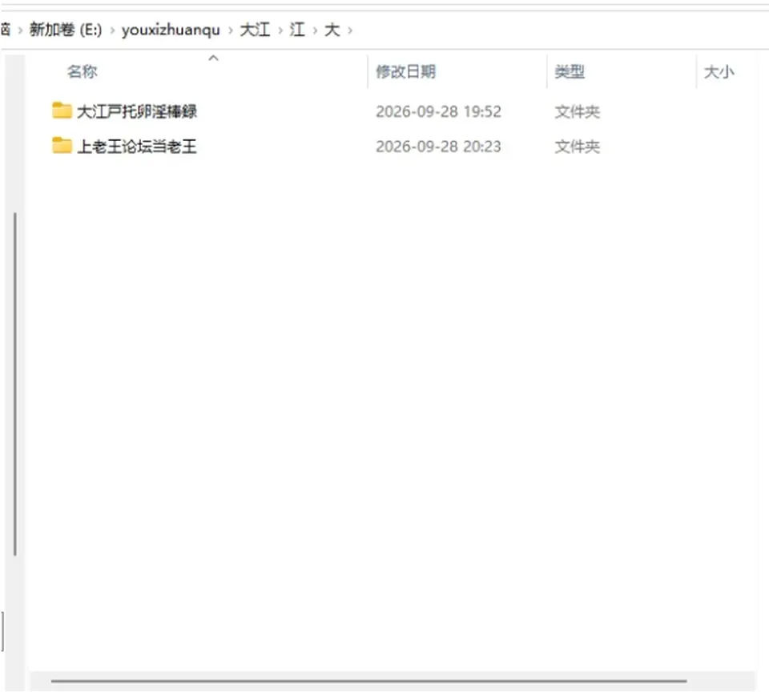Open the 上老王论坛当老王 folder icon
The width and height of the screenshot is (769, 700).
62,145
